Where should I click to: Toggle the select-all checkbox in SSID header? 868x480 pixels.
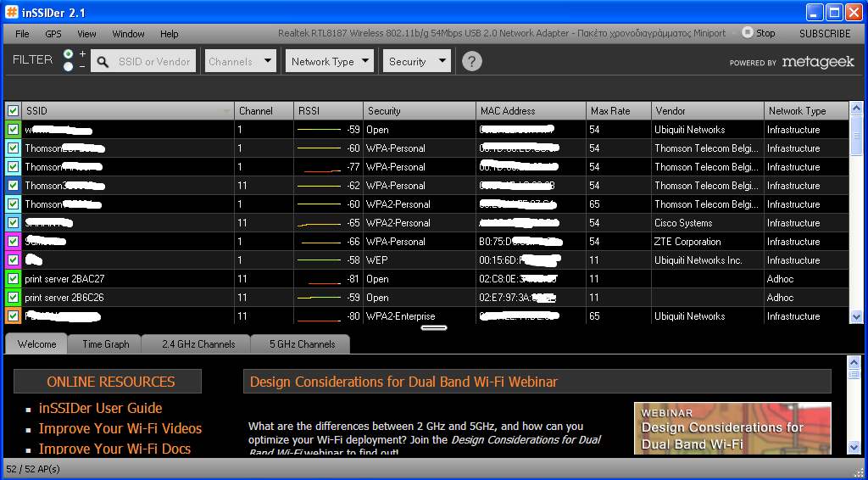tap(14, 111)
